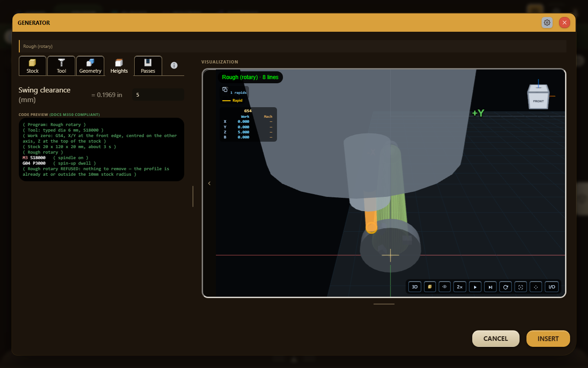Toggle stock cube display in visualization

point(430,287)
